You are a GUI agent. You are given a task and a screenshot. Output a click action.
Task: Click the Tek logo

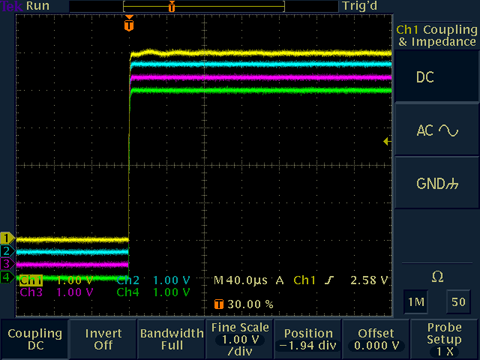(11, 6)
